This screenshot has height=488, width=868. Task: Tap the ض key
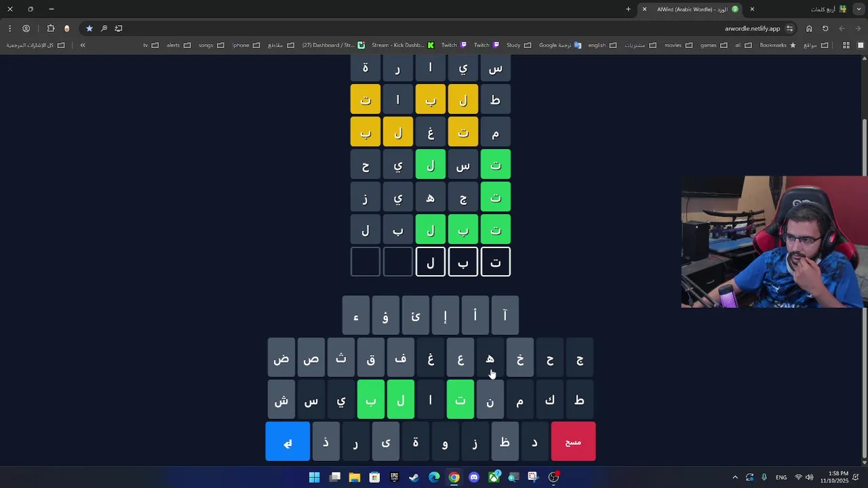click(x=281, y=358)
